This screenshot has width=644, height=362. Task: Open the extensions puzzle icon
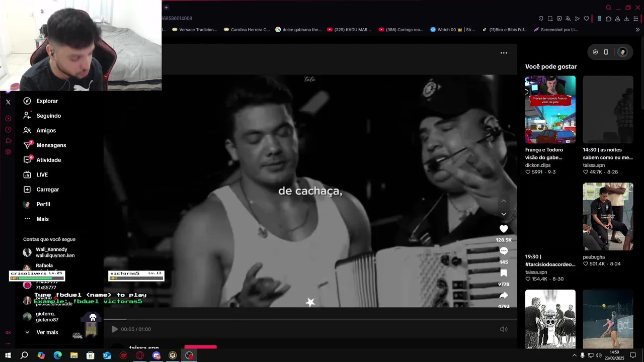coord(608,19)
